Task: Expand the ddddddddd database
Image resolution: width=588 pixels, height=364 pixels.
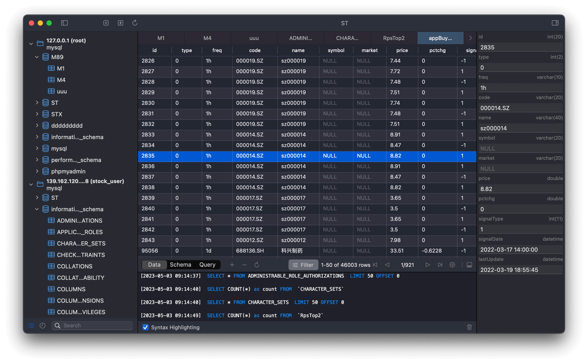Action: point(37,125)
